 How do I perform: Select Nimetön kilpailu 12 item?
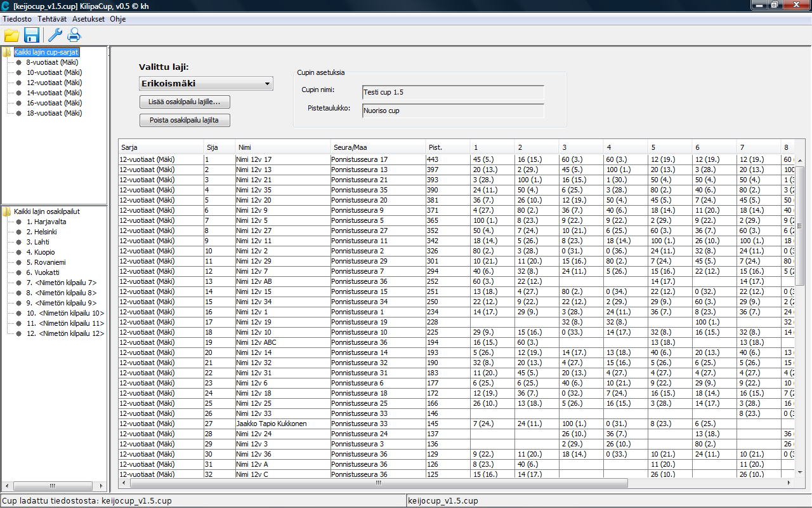tap(65, 333)
